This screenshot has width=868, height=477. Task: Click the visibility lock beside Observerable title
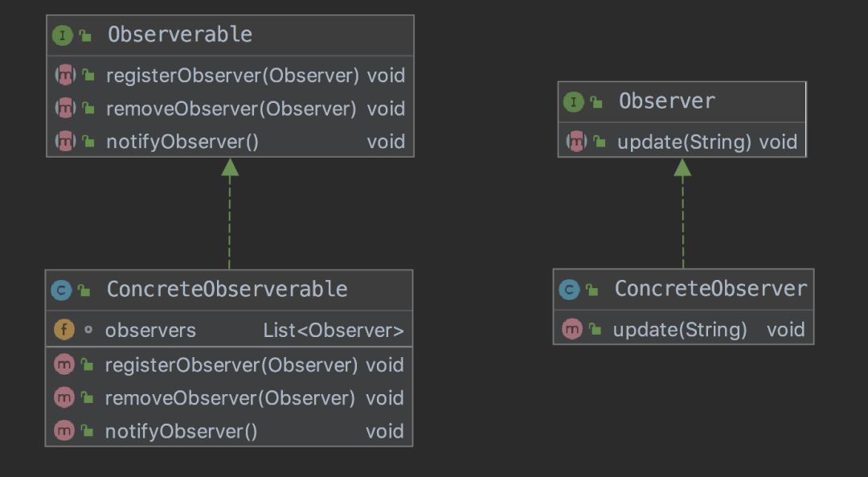(x=85, y=36)
